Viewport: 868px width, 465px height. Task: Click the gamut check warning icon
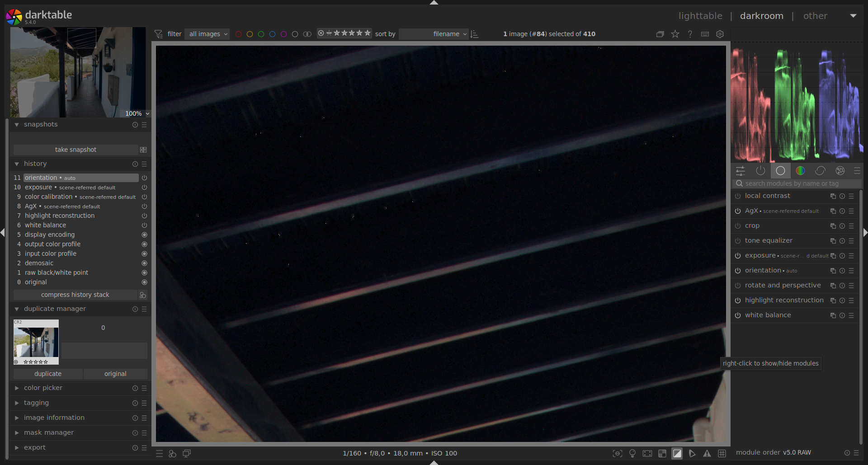coord(707,453)
